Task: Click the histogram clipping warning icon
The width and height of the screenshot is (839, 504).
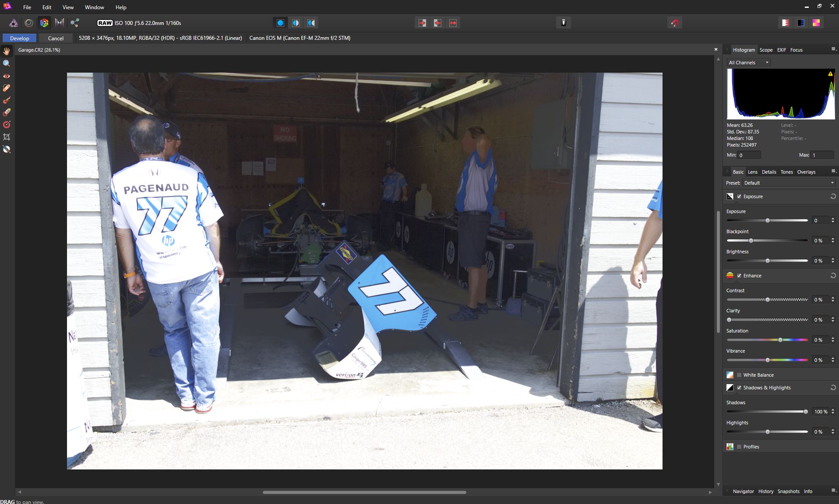Action: [x=830, y=74]
